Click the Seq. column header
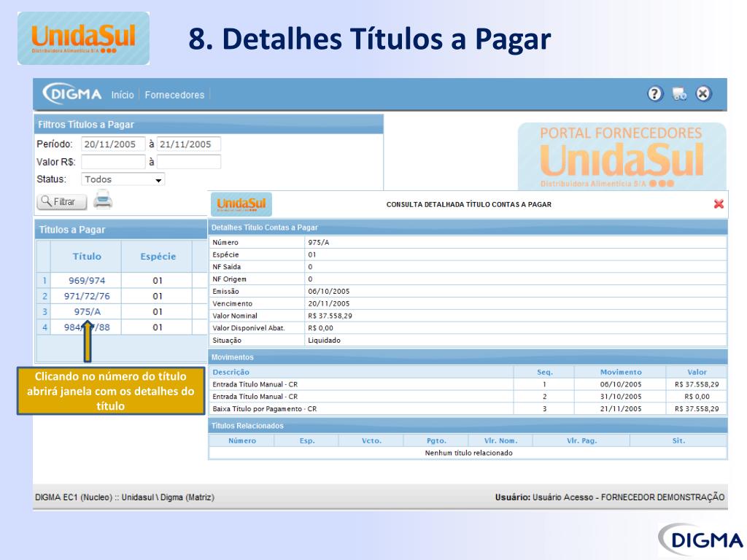Viewport: 747px width, 560px height. pos(544,372)
